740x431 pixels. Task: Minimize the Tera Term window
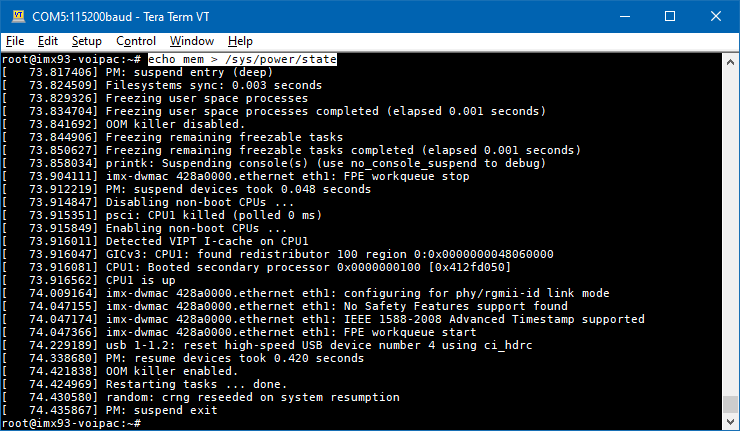pyautogui.click(x=619, y=16)
